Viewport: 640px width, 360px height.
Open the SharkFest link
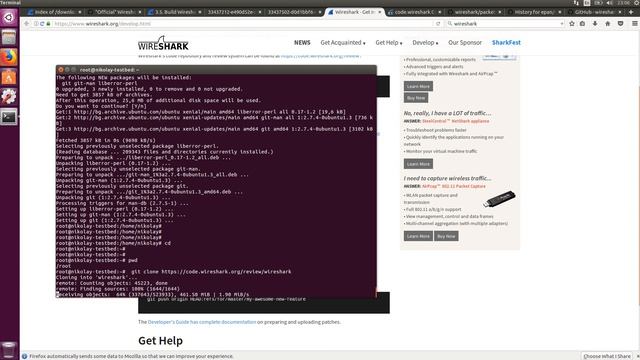(x=506, y=42)
